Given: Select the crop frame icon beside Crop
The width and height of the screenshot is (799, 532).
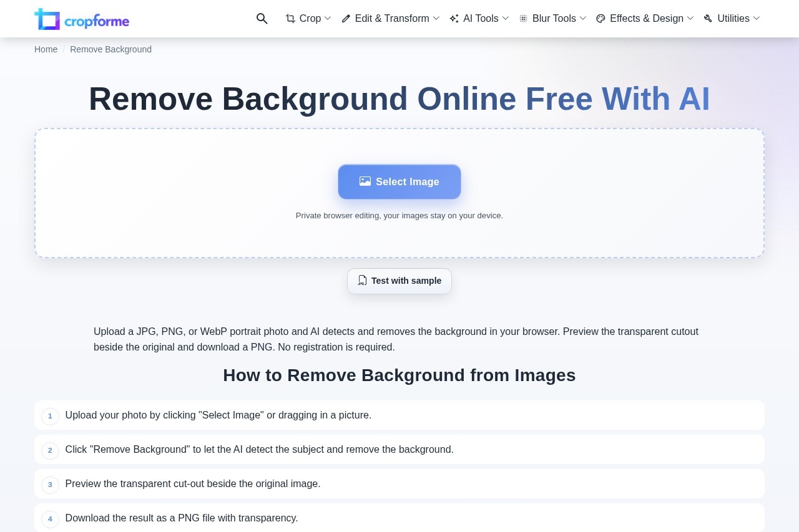Looking at the screenshot, I should click(291, 19).
